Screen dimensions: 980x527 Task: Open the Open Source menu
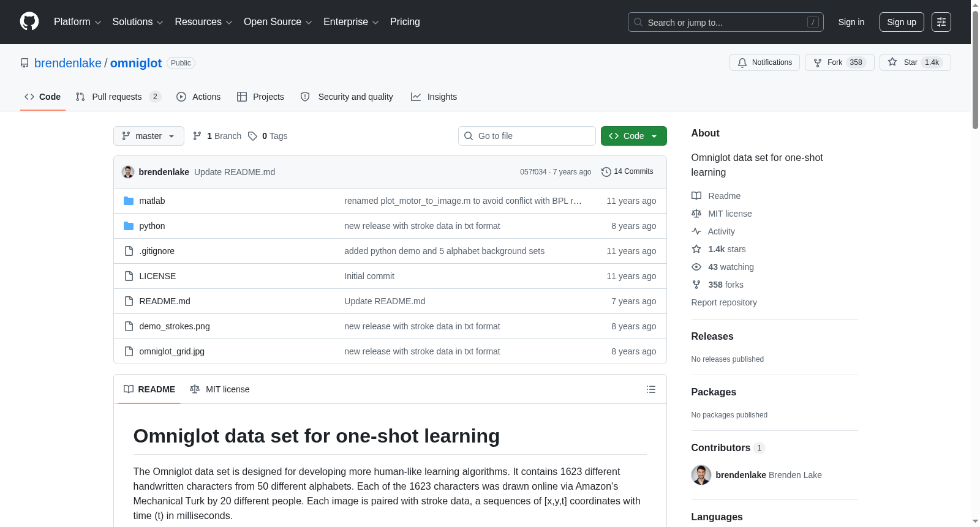(278, 22)
